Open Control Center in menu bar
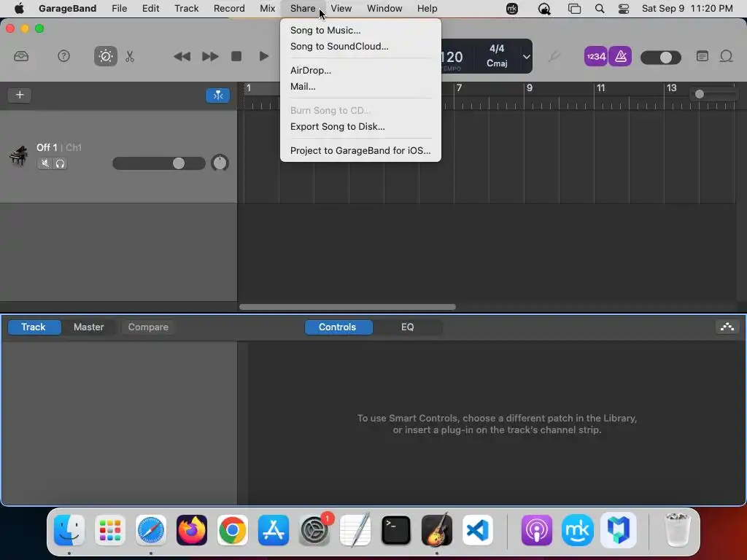The height and width of the screenshot is (560, 747). pyautogui.click(x=623, y=9)
